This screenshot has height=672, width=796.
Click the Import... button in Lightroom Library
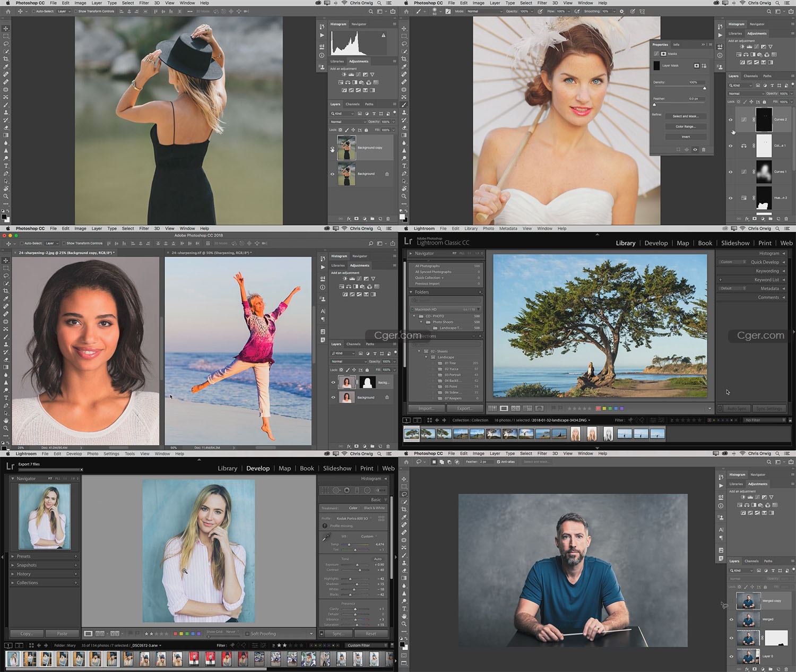(426, 408)
